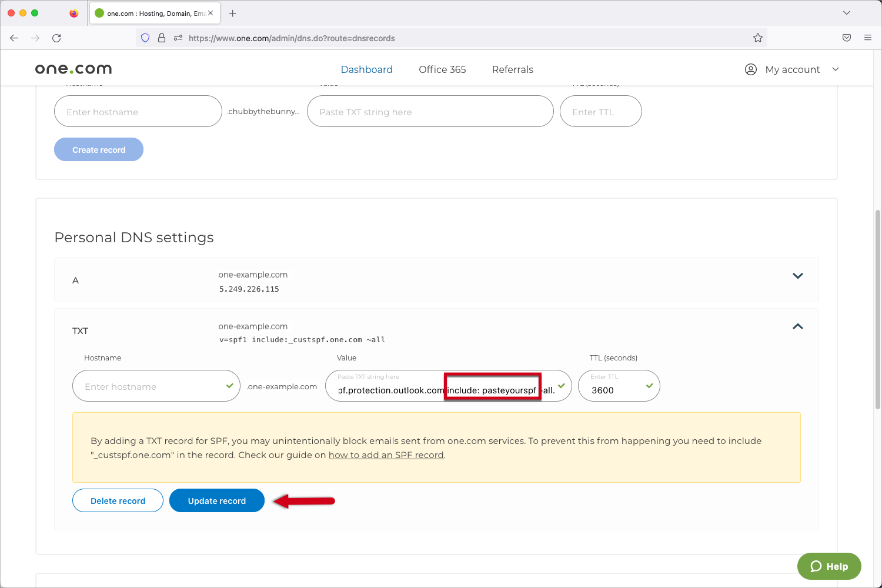
Task: Click the one.com logo
Action: (x=72, y=68)
